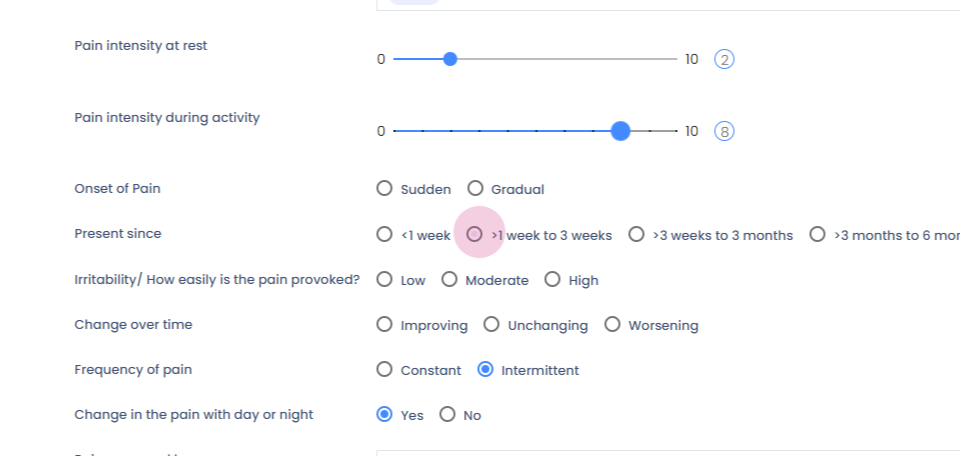Set irritability to Moderate
This screenshot has height=456, width=960.
449,279
